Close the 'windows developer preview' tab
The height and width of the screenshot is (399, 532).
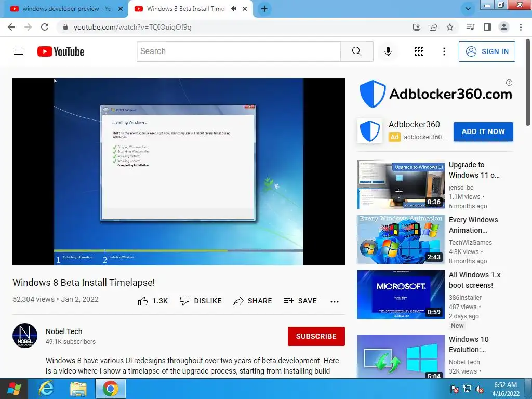click(121, 9)
